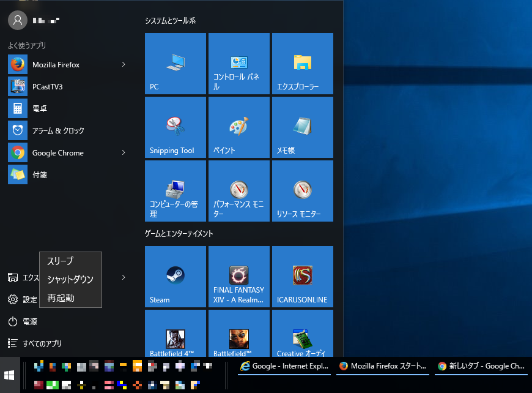Open リソース モニター tile

pyautogui.click(x=303, y=191)
